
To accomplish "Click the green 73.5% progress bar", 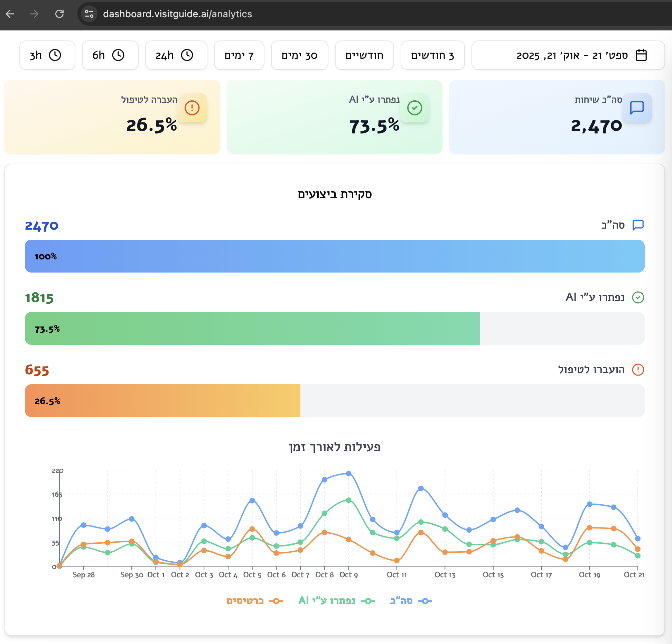I will tap(252, 328).
